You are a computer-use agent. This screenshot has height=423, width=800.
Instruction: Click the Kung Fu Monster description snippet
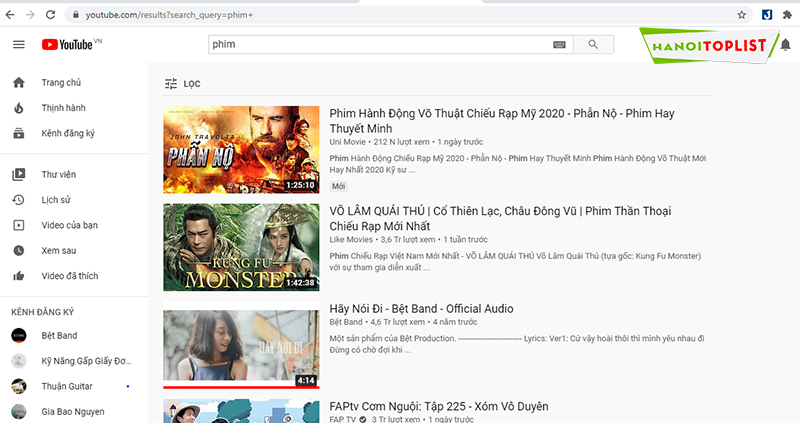[515, 261]
